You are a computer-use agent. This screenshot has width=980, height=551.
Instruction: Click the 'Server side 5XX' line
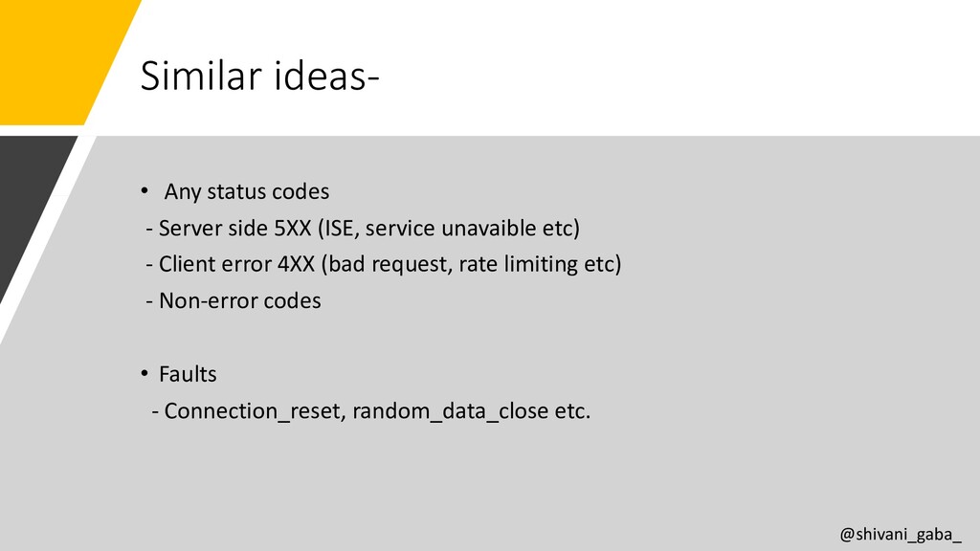coord(363,228)
